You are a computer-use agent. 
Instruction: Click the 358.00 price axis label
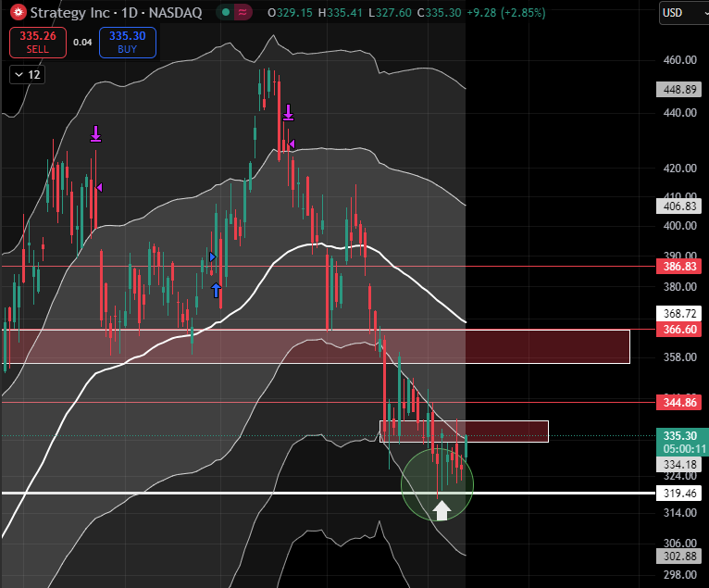[x=679, y=357]
